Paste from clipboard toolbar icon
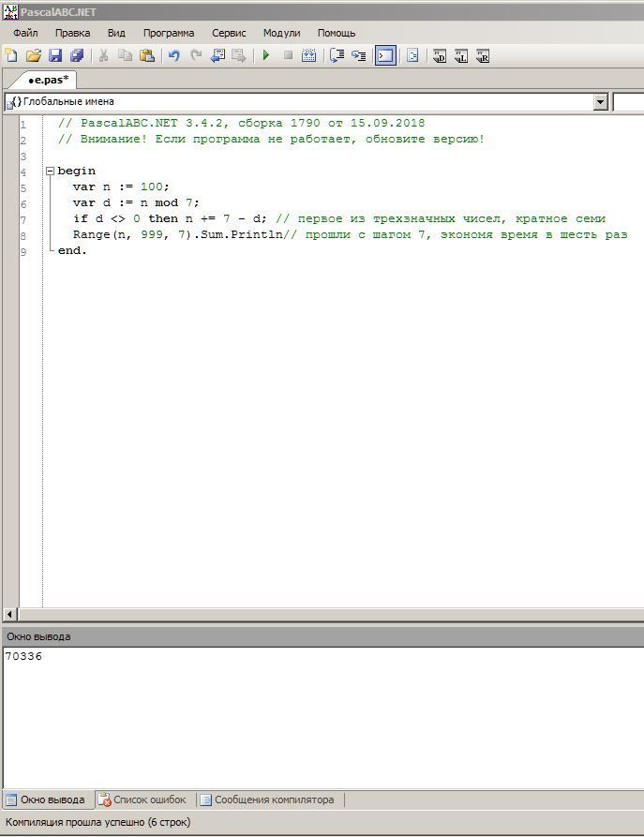644x837 pixels. [x=147, y=55]
